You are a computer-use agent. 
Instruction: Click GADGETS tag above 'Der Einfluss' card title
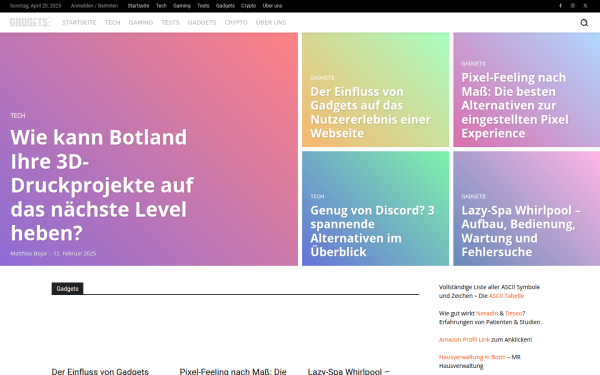(322, 78)
